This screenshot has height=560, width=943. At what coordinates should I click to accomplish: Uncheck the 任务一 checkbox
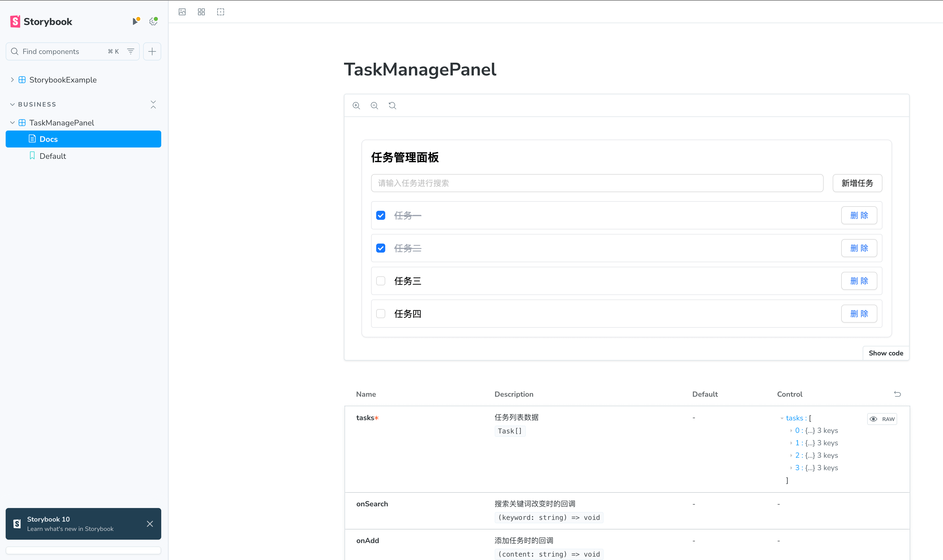point(381,216)
